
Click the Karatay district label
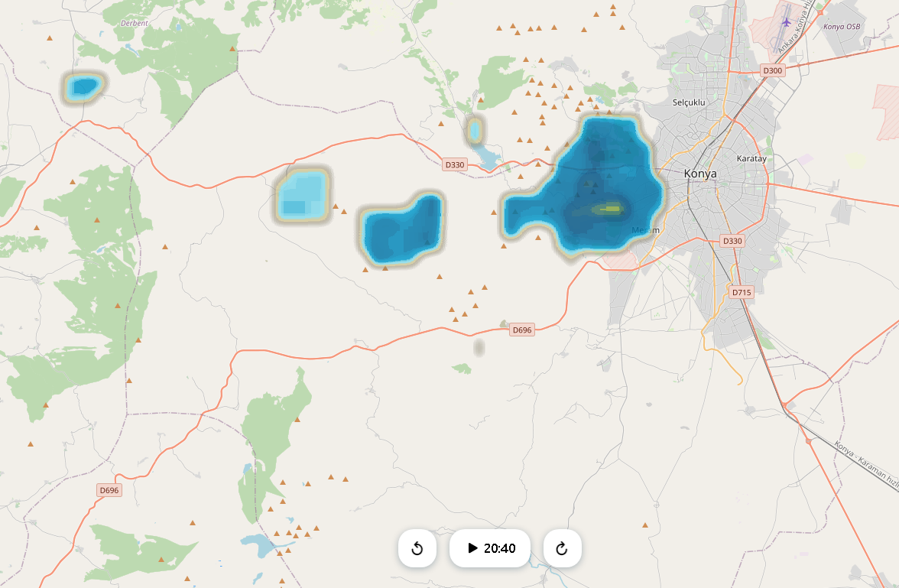[x=751, y=158]
